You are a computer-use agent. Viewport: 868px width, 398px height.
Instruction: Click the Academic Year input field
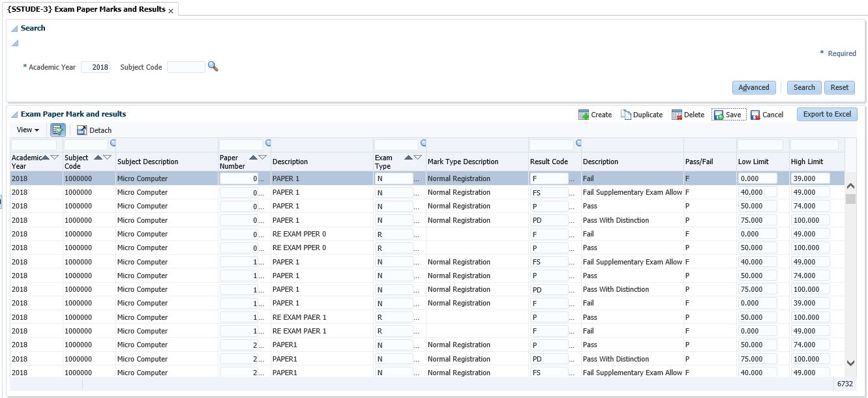[x=96, y=67]
